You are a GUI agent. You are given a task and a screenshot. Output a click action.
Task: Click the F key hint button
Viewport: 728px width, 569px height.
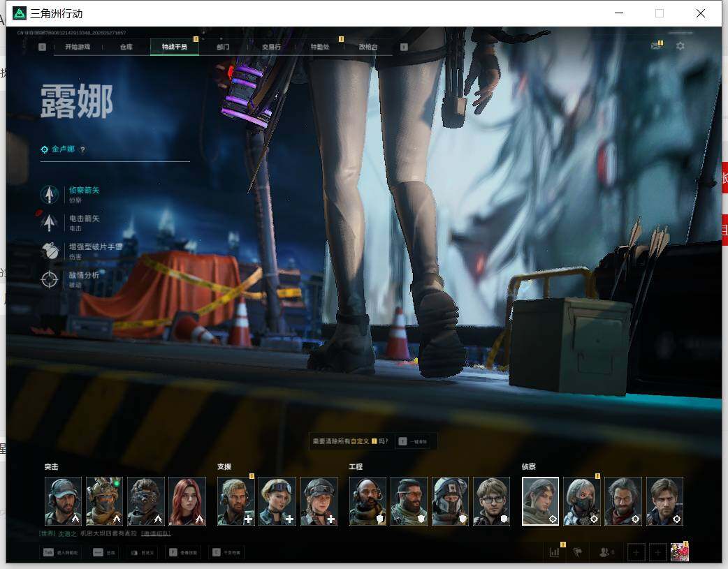(x=183, y=552)
